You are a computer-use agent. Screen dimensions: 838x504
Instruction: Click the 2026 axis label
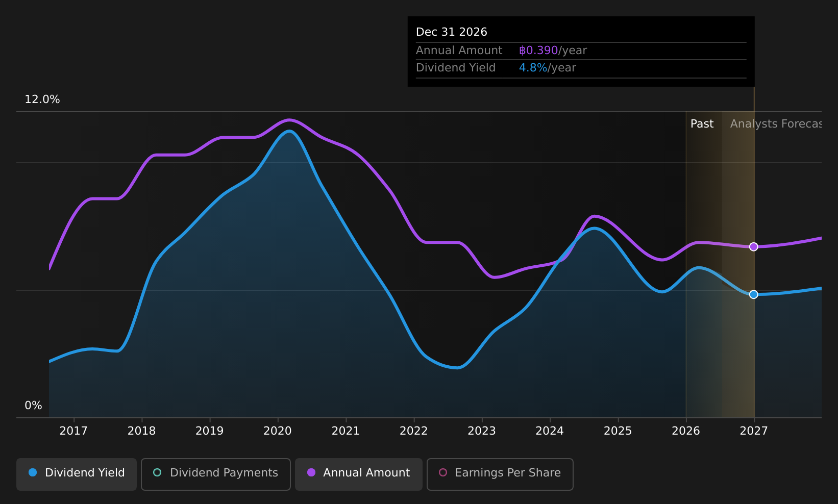[x=686, y=431]
